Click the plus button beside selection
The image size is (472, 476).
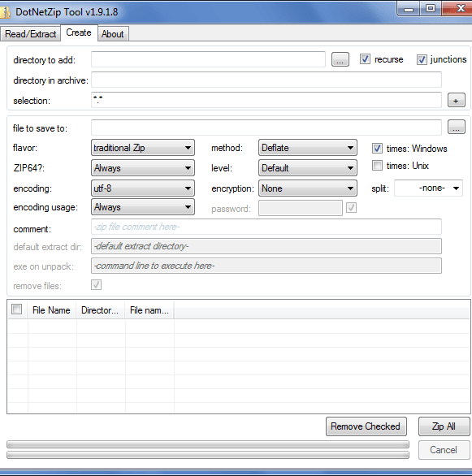pyautogui.click(x=457, y=100)
